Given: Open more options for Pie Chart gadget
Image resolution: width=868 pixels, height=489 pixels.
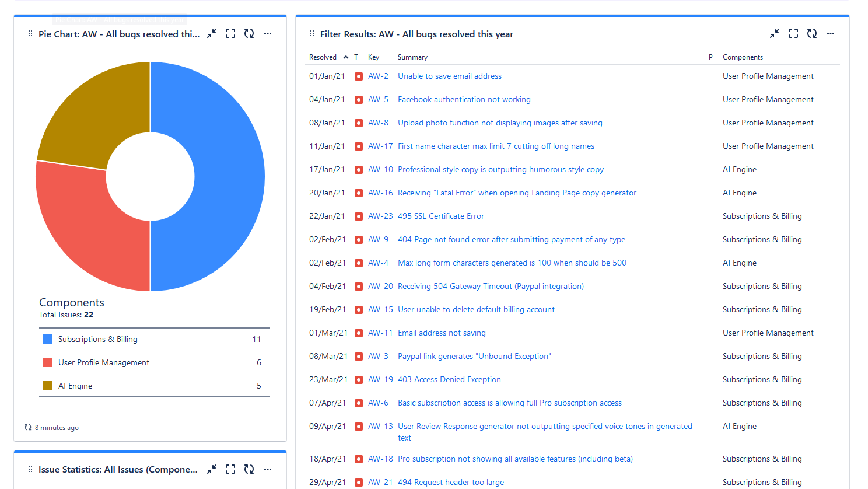Looking at the screenshot, I should (268, 33).
